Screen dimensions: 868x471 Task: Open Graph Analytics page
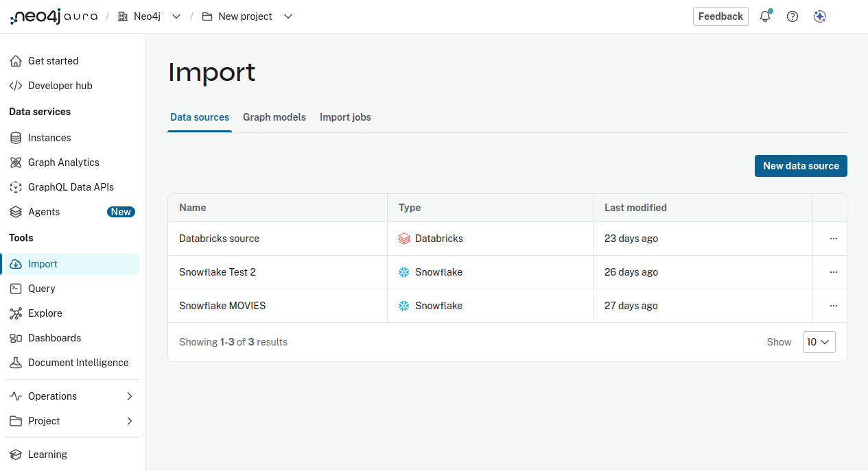(x=72, y=162)
